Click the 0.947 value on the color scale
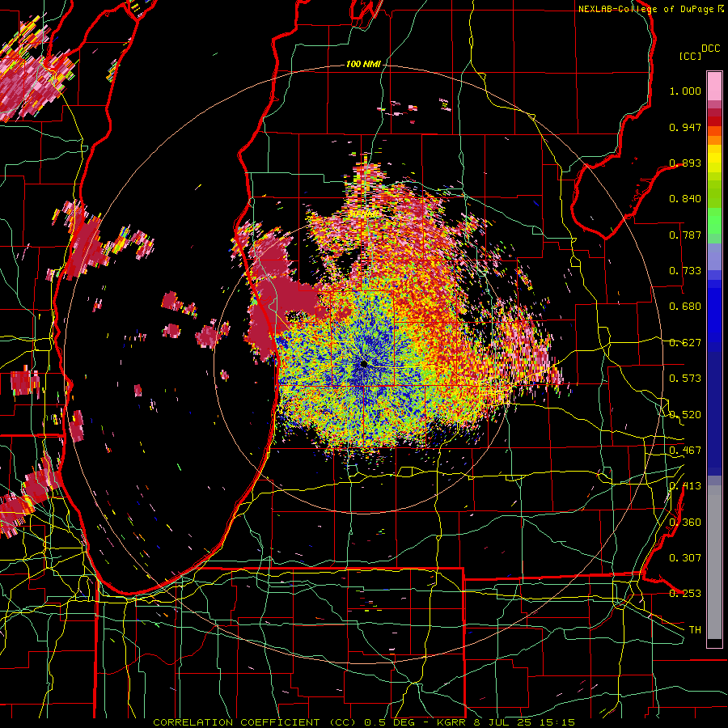728x728 pixels. click(685, 127)
